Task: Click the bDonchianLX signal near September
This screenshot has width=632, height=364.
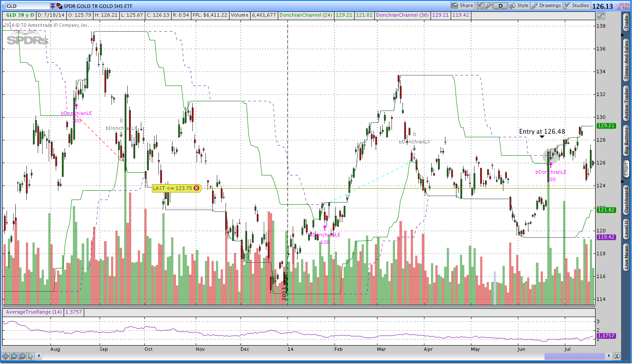Action: click(x=122, y=128)
